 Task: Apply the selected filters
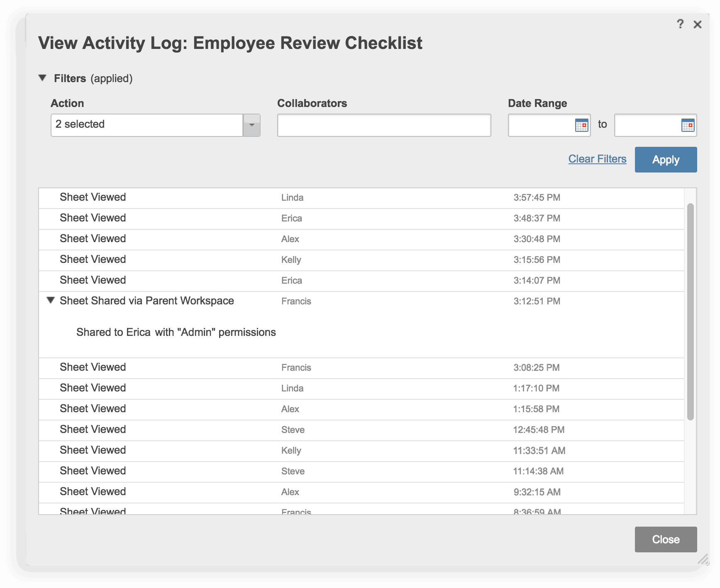tap(666, 160)
